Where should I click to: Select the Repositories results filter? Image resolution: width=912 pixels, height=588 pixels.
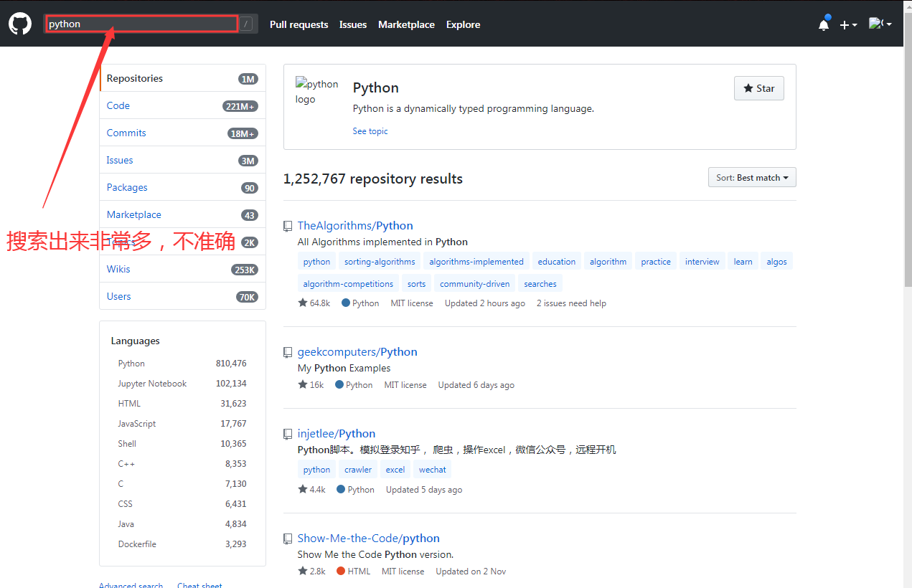pyautogui.click(x=182, y=78)
